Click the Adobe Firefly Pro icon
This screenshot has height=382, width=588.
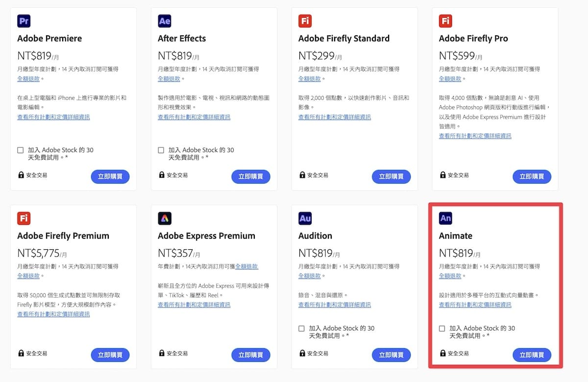(x=445, y=21)
